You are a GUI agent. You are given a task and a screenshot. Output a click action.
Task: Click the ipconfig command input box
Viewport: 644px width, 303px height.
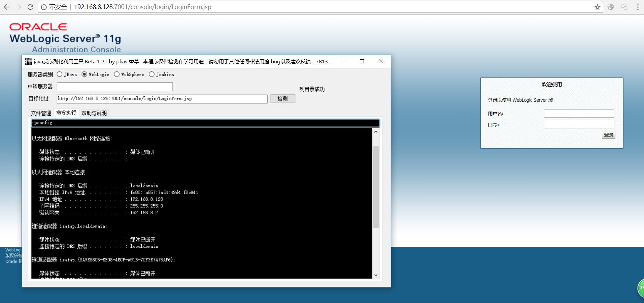pyautogui.click(x=205, y=123)
